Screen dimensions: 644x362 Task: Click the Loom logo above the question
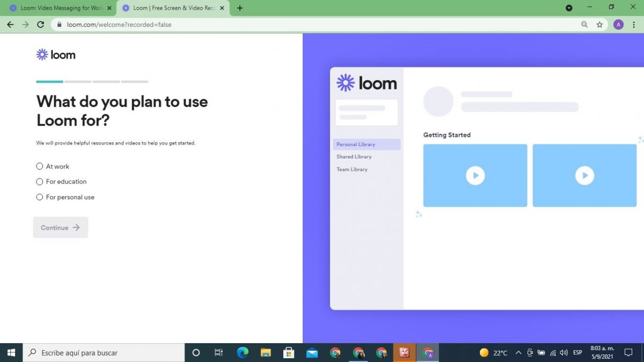[56, 55]
